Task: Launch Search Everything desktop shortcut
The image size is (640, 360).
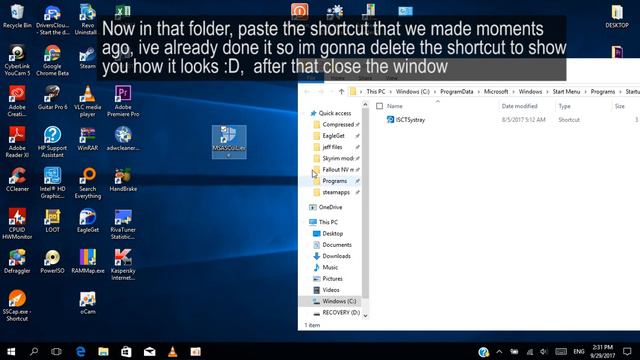Action: pos(87,183)
